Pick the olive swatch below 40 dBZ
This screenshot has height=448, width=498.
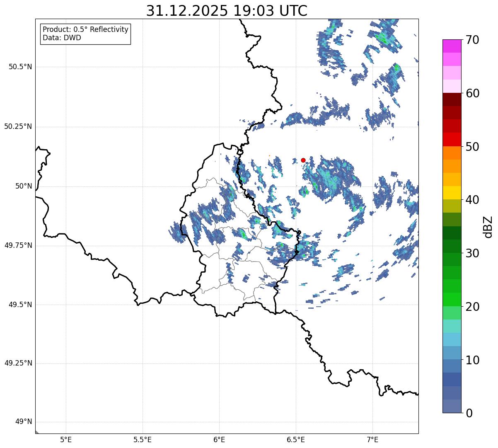[x=452, y=206]
